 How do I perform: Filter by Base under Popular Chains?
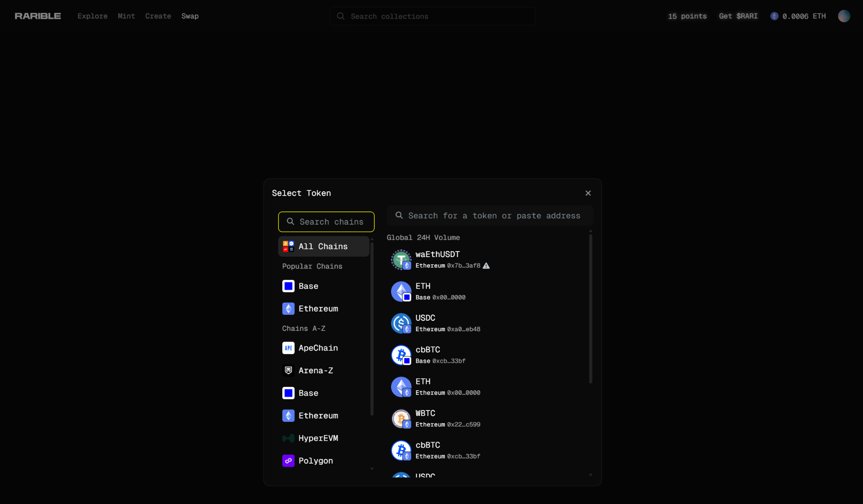[308, 286]
